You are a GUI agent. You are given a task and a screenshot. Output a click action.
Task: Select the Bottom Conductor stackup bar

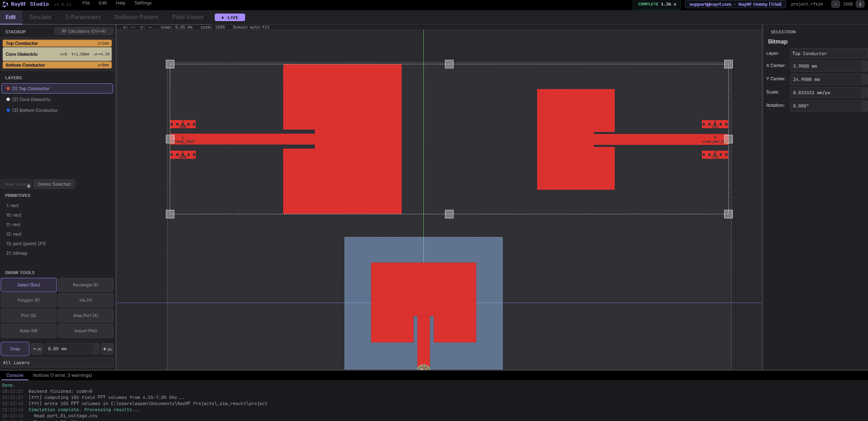[x=57, y=65]
